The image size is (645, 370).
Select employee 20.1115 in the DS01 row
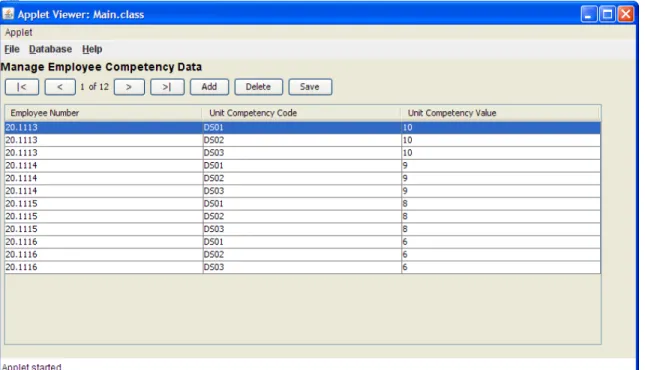point(104,204)
